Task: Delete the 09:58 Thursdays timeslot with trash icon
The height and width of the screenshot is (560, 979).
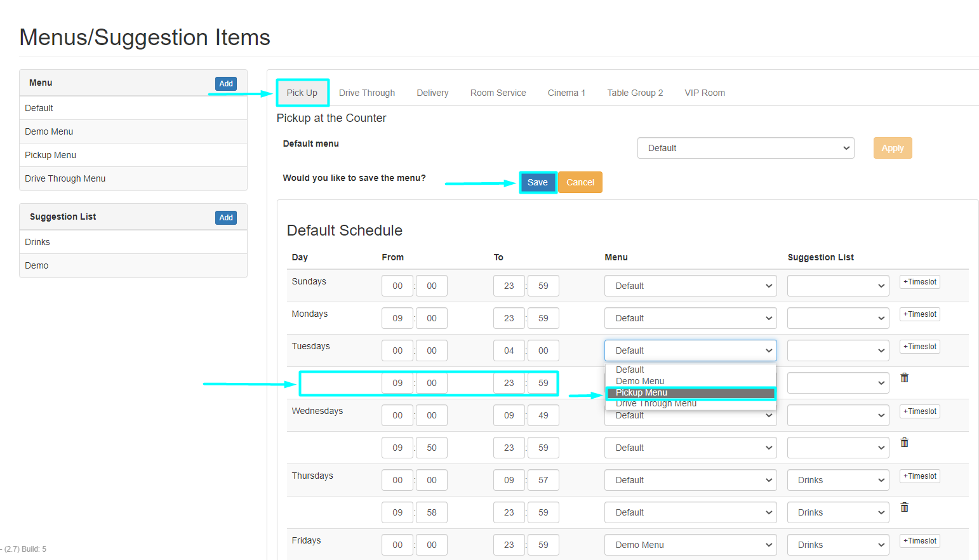Action: (904, 507)
